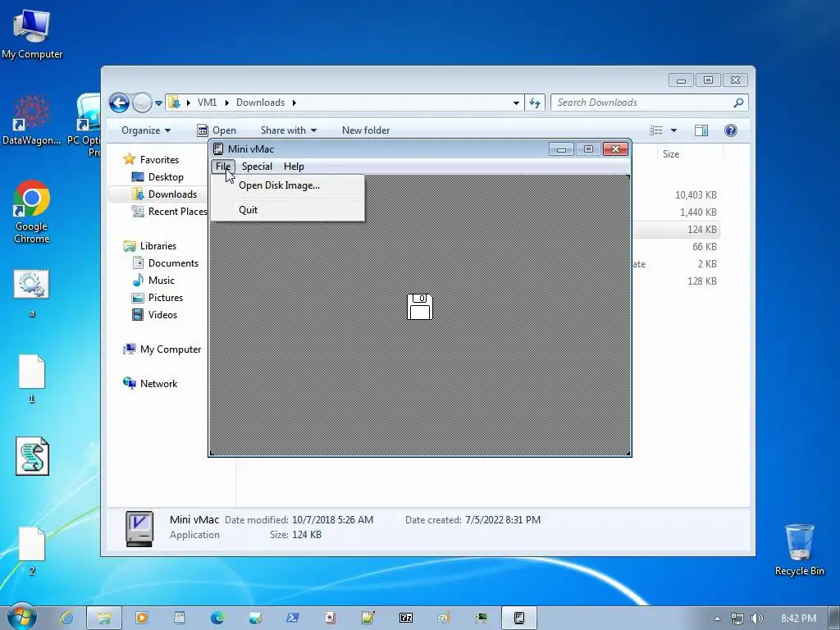Click the magnifier icon in search box
Image resolution: width=840 pixels, height=630 pixels.
tap(738, 103)
